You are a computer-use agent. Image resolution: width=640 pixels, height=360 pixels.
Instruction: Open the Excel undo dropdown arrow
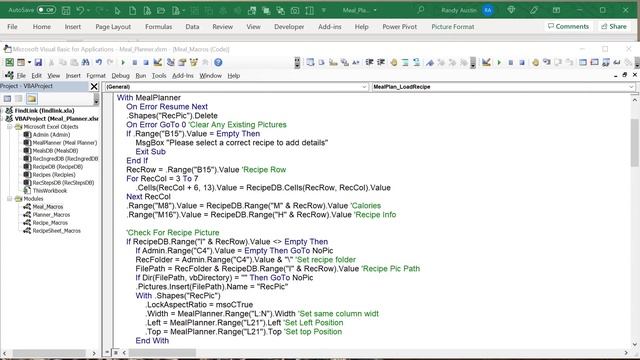click(89, 11)
